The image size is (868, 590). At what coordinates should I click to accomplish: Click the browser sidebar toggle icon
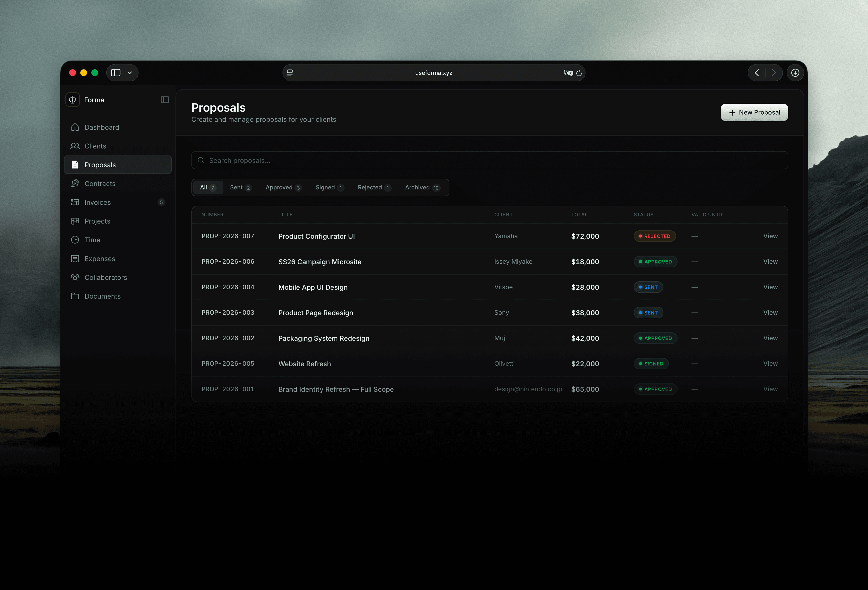(116, 73)
